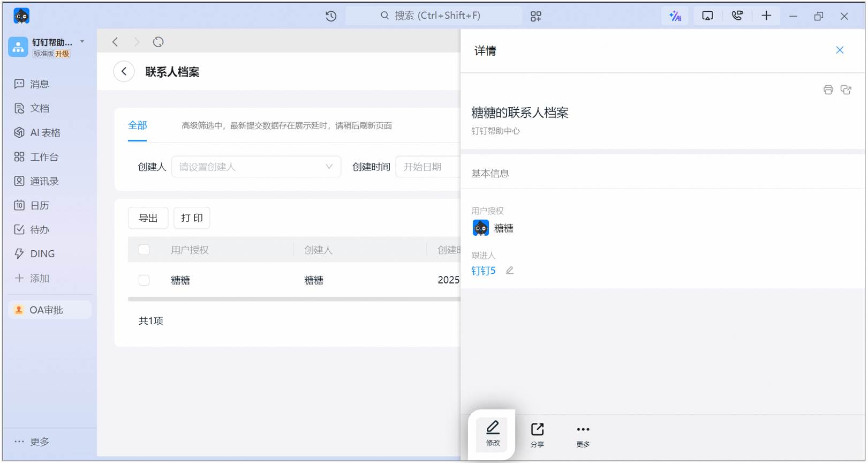This screenshot has height=463, width=868.
Task: Close the 详情 panel
Action: coord(840,50)
